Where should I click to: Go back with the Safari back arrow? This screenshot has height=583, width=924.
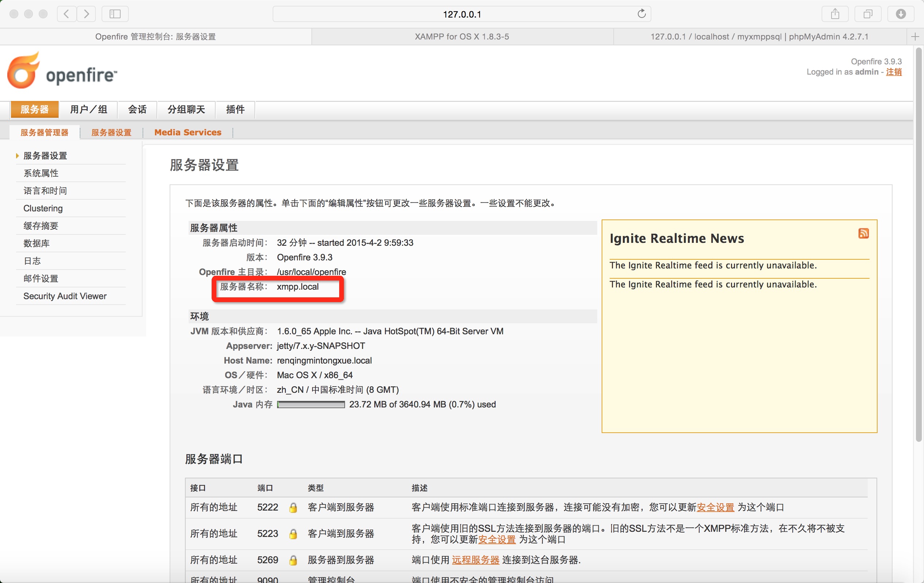click(67, 14)
